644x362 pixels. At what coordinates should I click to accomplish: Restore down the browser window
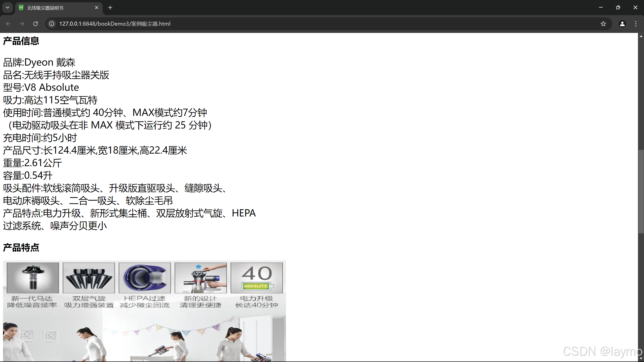pyautogui.click(x=618, y=8)
